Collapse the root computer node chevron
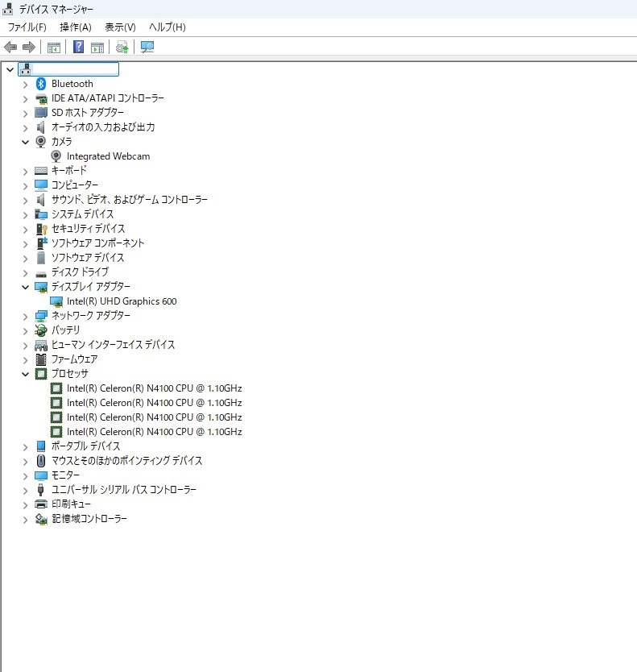The height and width of the screenshot is (672, 637). click(x=10, y=69)
